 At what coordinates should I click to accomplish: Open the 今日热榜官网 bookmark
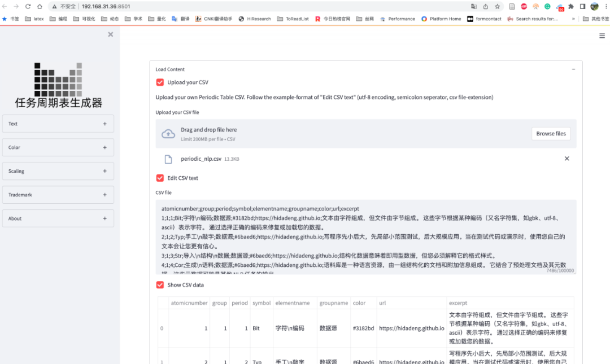tap(333, 19)
